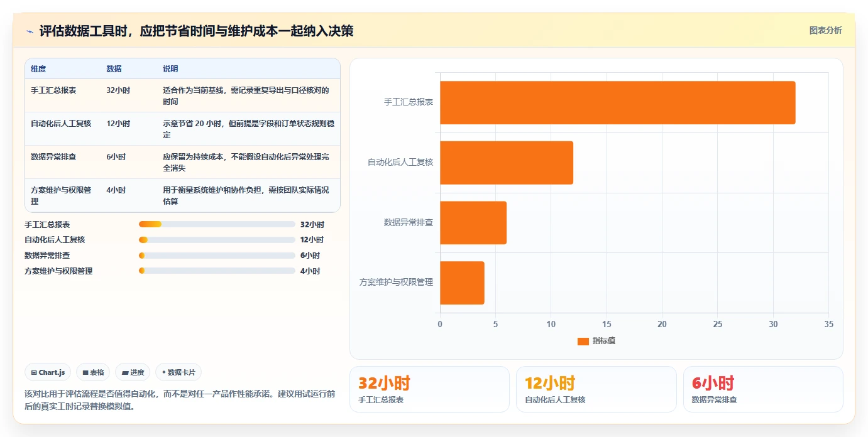The width and height of the screenshot is (868, 437).
Task: Click the lightning icon beside the page title
Action: pyautogui.click(x=30, y=31)
